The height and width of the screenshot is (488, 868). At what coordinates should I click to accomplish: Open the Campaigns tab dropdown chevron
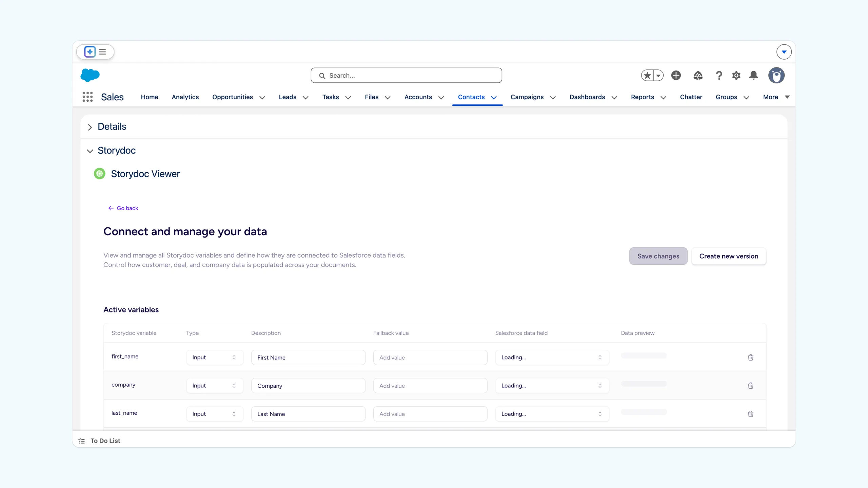tap(553, 98)
